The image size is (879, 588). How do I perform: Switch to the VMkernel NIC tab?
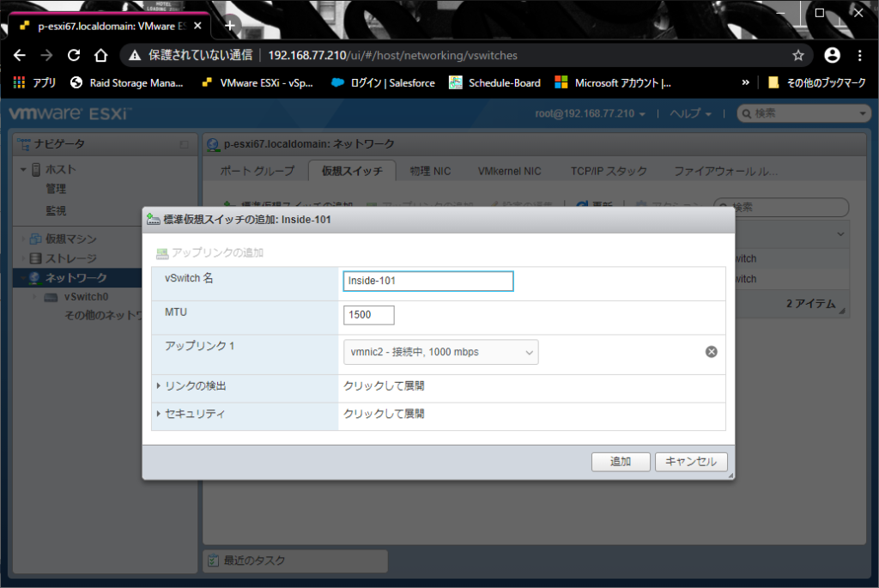(509, 171)
